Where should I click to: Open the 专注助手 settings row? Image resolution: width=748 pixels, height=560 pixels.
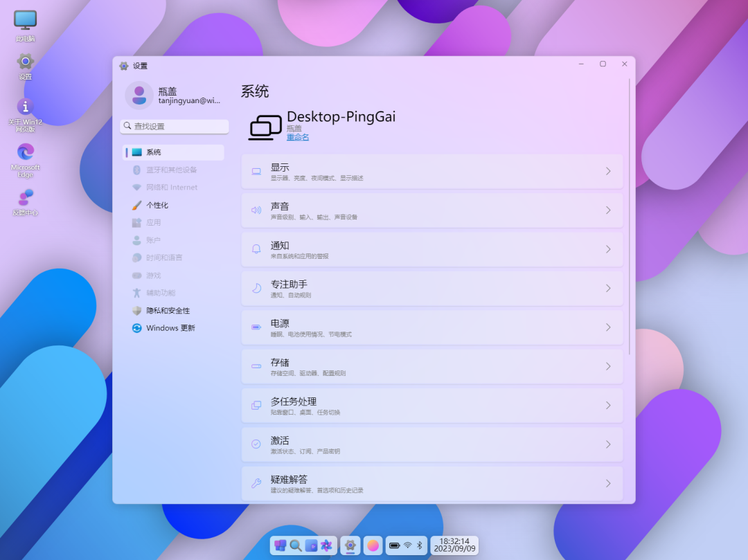(x=432, y=289)
